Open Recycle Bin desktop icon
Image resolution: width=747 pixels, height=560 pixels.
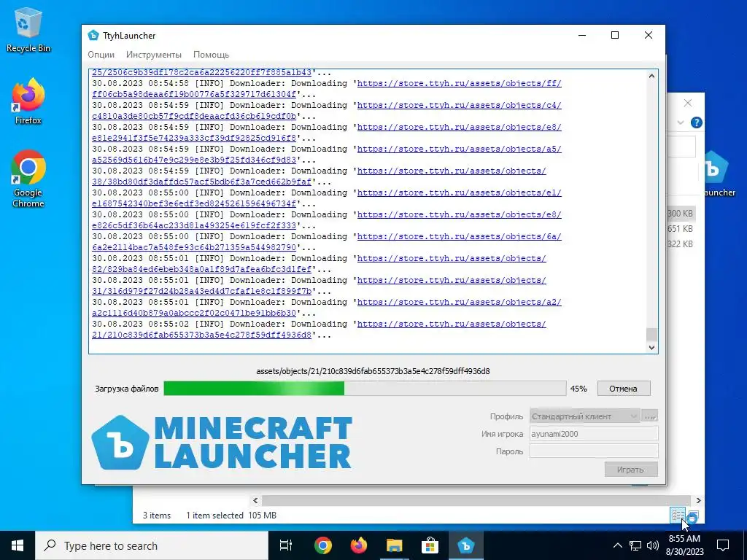tap(28, 29)
